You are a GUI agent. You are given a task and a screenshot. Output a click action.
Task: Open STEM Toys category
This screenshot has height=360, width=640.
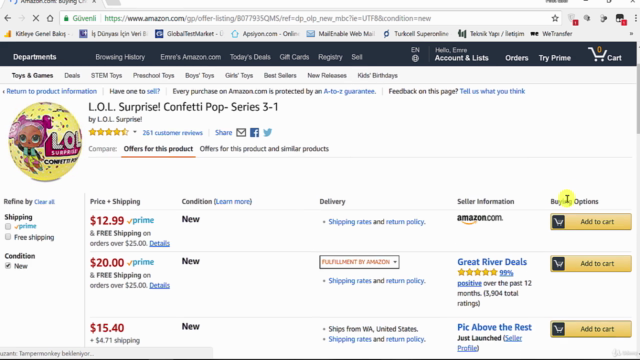click(107, 76)
